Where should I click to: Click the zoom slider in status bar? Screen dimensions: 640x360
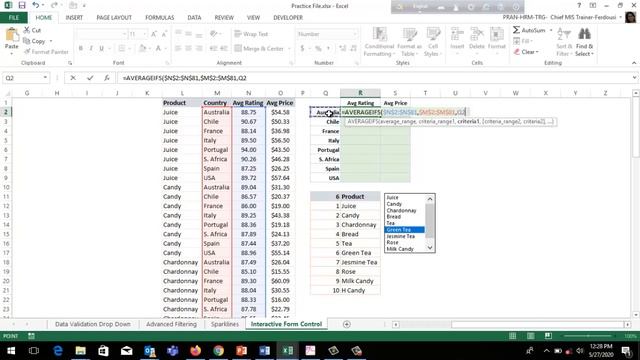pos(588,336)
